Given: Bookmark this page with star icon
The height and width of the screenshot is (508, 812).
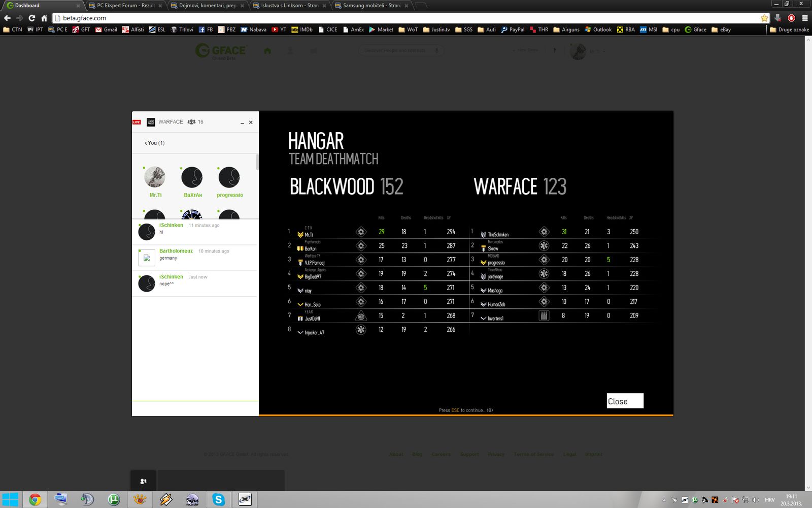Looking at the screenshot, I should 764,18.
